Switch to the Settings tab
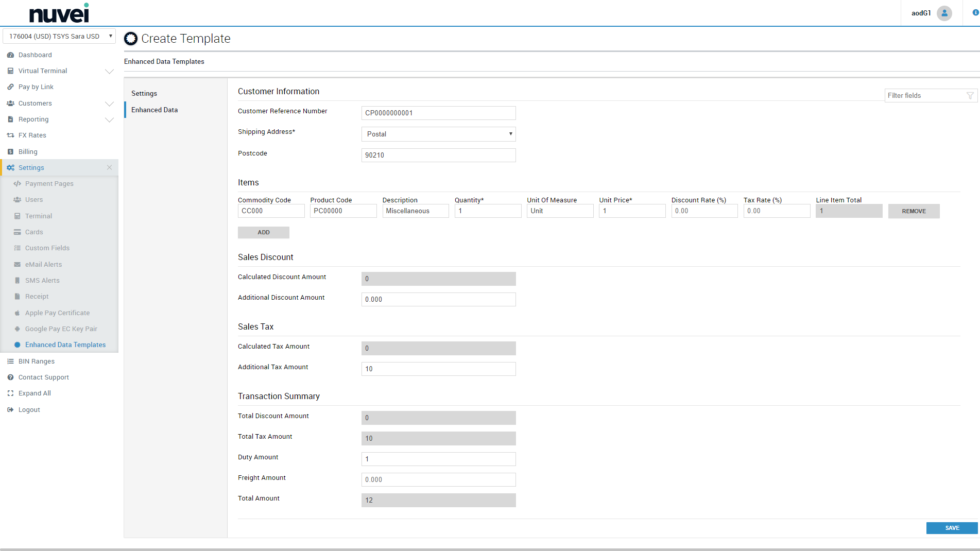The width and height of the screenshot is (980, 551). [144, 94]
